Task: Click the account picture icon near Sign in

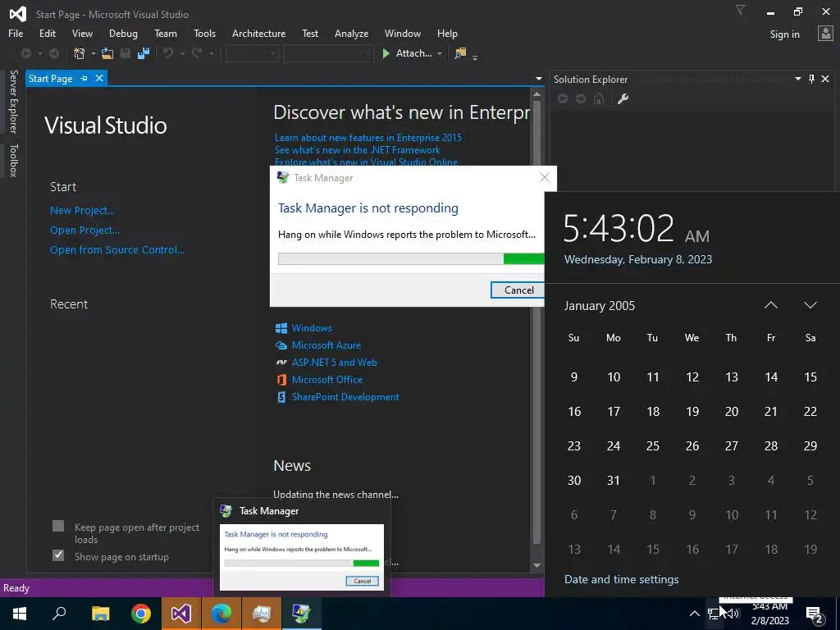Action: click(x=825, y=34)
